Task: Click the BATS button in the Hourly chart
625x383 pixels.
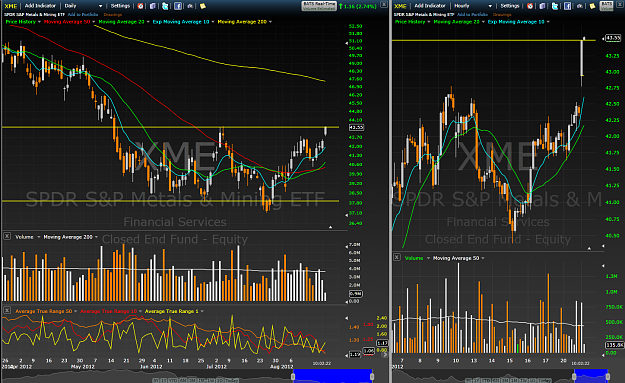Action: pos(606,6)
